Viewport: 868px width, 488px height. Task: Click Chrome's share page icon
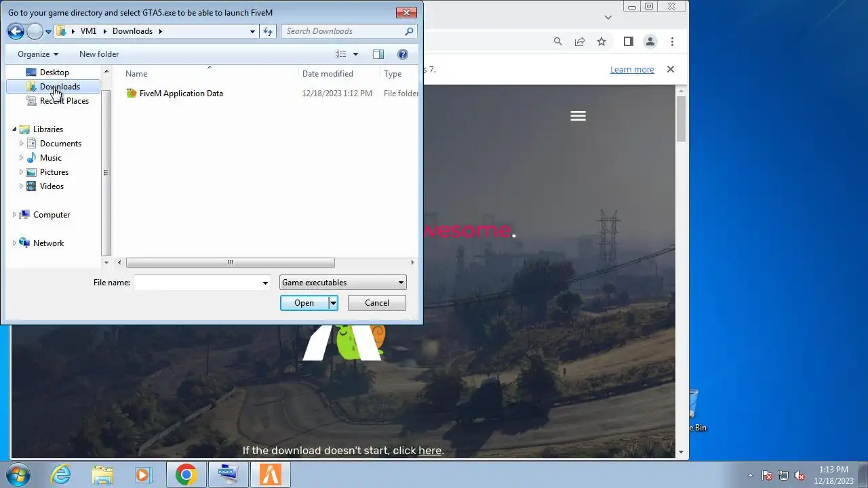tap(580, 42)
